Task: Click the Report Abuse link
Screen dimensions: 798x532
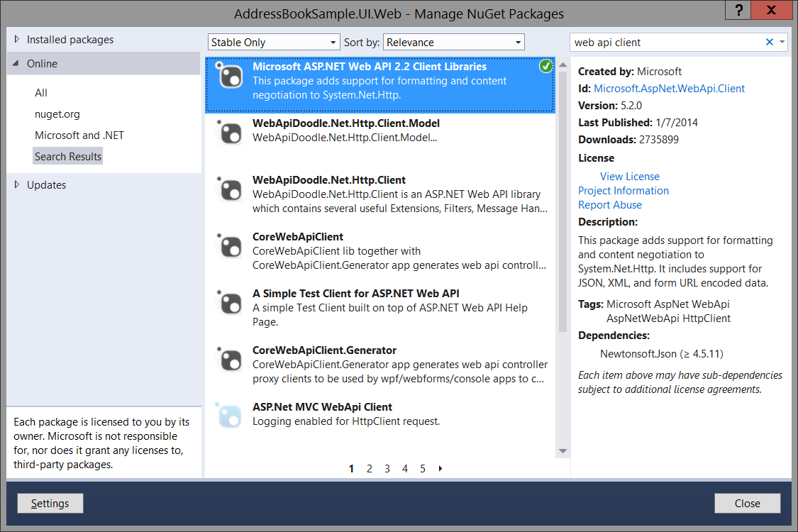Action: pyautogui.click(x=610, y=205)
